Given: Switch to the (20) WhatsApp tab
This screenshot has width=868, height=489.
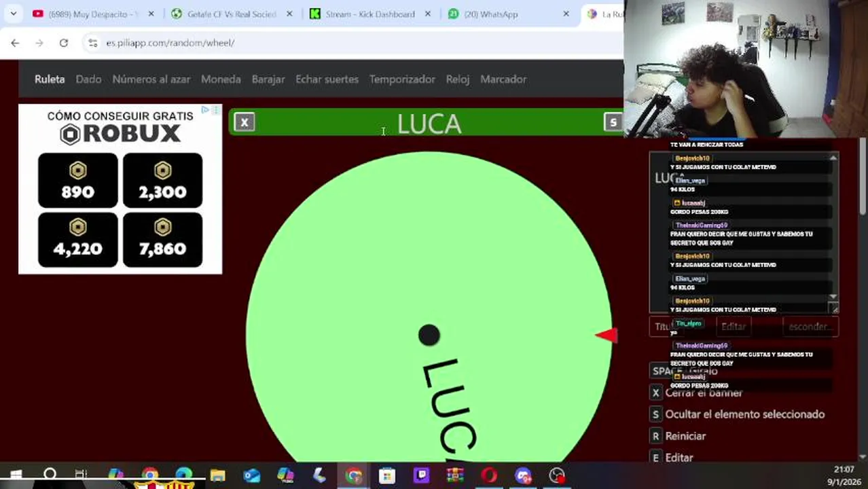Looking at the screenshot, I should coord(508,14).
